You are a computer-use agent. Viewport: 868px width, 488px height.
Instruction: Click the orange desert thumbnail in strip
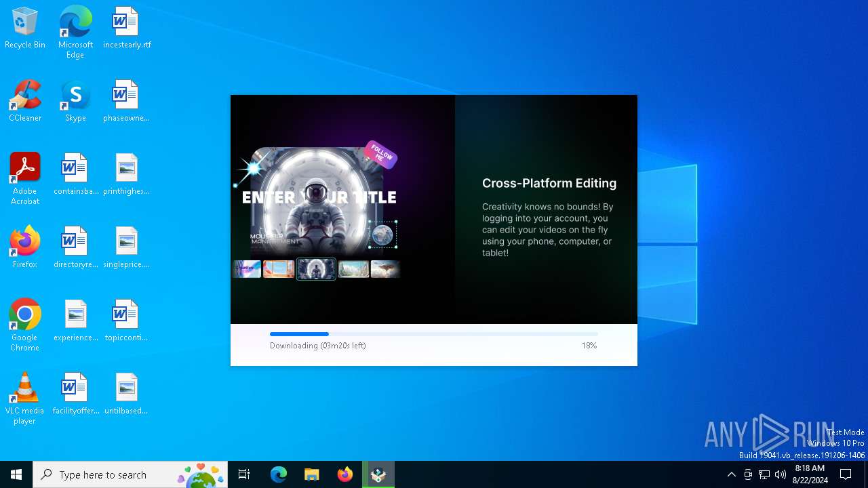click(x=279, y=269)
